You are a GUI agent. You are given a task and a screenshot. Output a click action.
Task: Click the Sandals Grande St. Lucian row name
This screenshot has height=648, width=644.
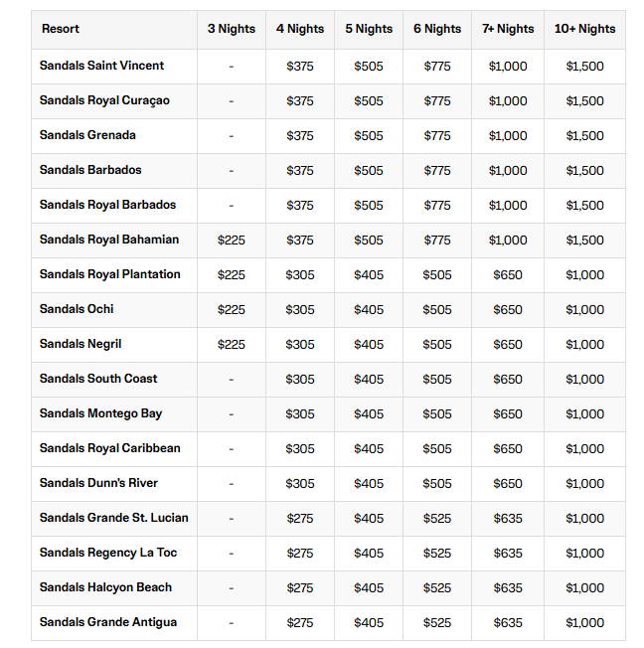[114, 518]
